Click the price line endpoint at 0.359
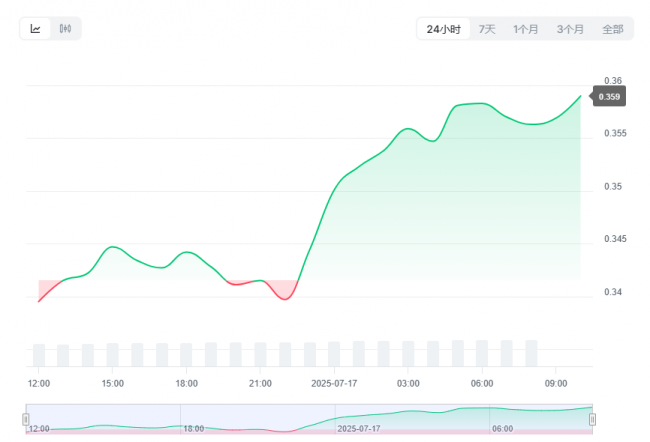This screenshot has height=442, width=650. click(580, 96)
